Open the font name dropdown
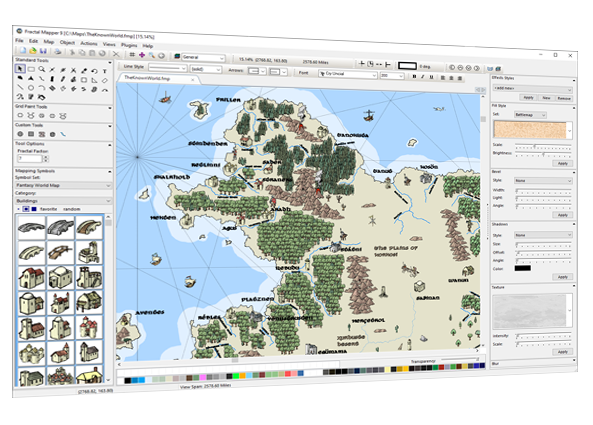 [348, 74]
